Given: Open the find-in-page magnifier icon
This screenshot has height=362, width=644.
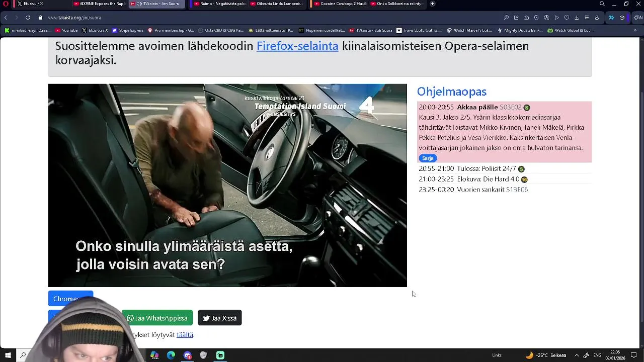Looking at the screenshot, I should [x=506, y=18].
